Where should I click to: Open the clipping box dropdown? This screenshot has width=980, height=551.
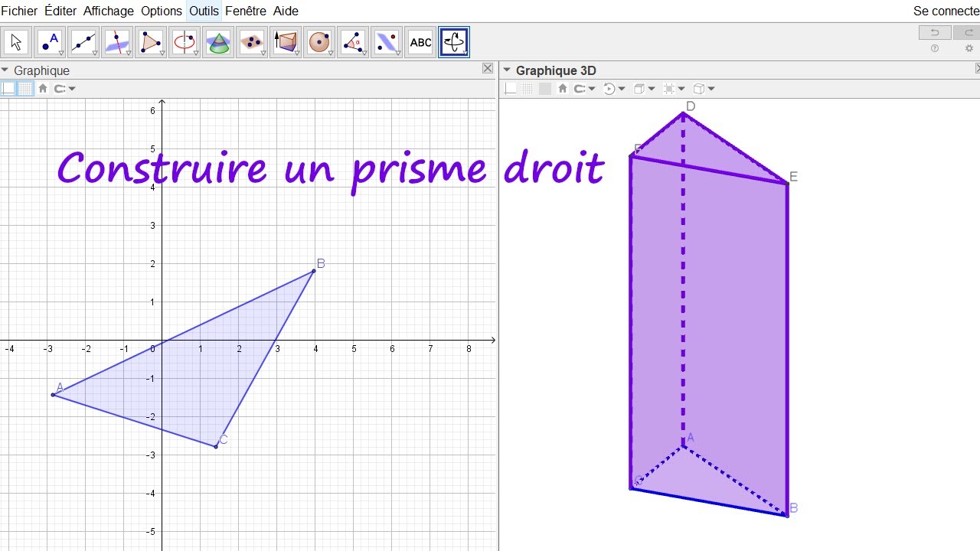click(674, 89)
